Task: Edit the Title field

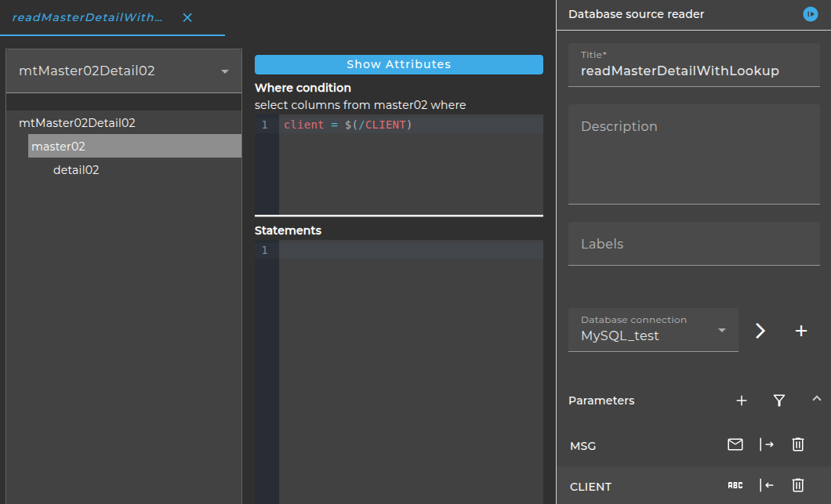Action: point(694,65)
